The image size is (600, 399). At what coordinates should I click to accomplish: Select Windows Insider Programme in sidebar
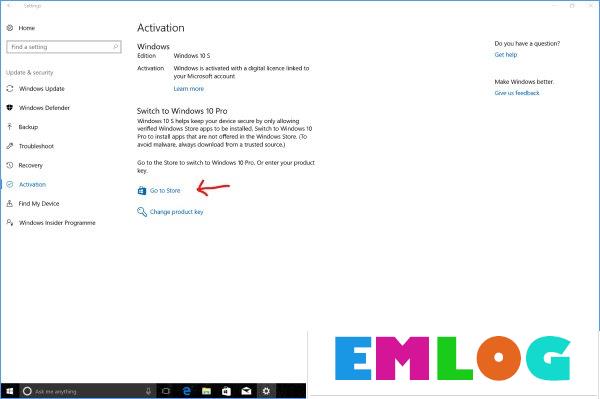[57, 223]
